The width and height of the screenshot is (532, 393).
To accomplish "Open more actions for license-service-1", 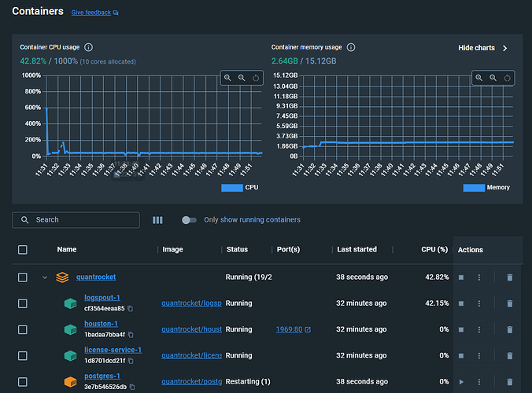I will [479, 356].
